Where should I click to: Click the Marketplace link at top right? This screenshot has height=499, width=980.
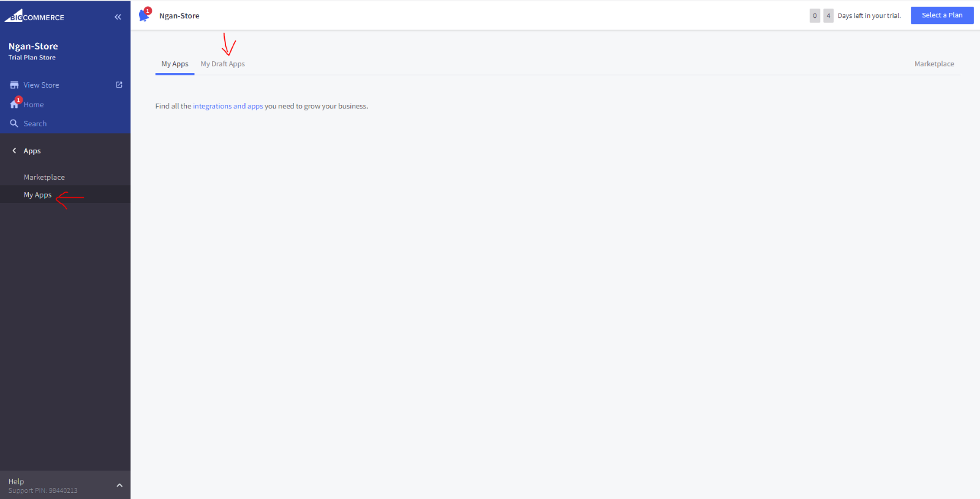coord(934,64)
